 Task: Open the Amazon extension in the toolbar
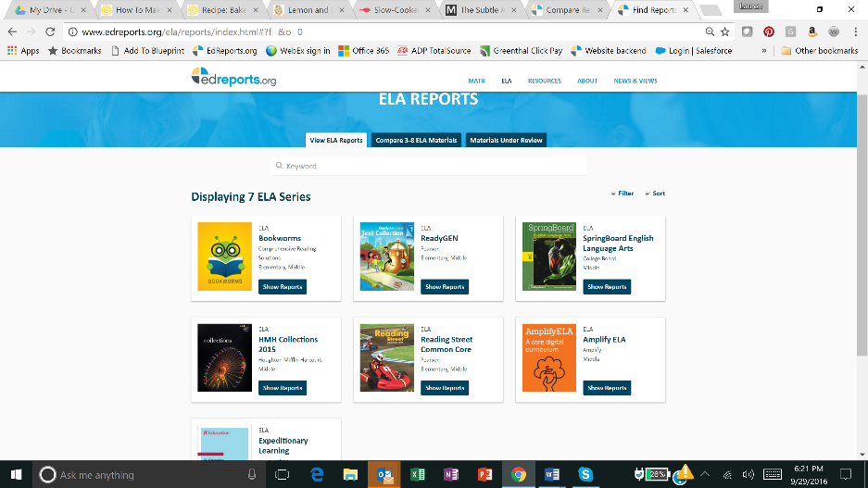pos(811,31)
